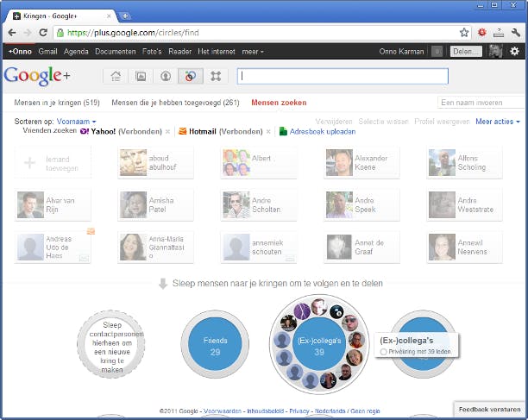Open Reader from the Google bar
The image size is (528, 420).
[179, 52]
